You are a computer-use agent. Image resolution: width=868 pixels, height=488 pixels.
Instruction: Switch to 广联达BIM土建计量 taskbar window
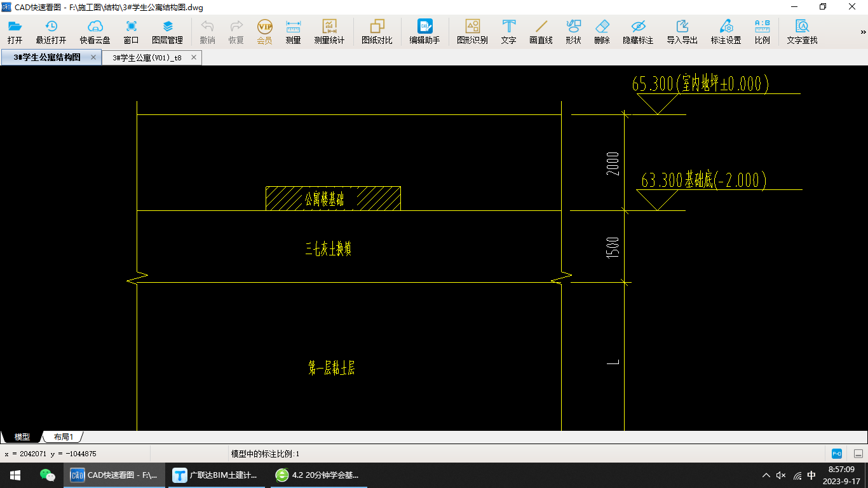point(217,475)
